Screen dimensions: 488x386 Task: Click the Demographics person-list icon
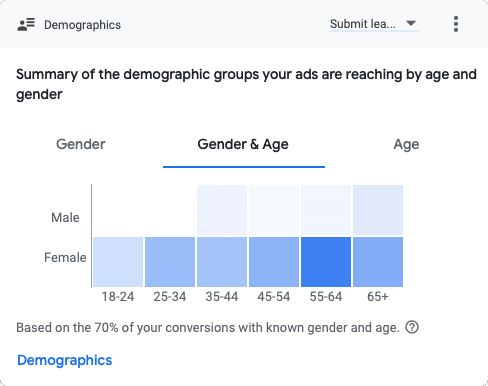tap(26, 25)
